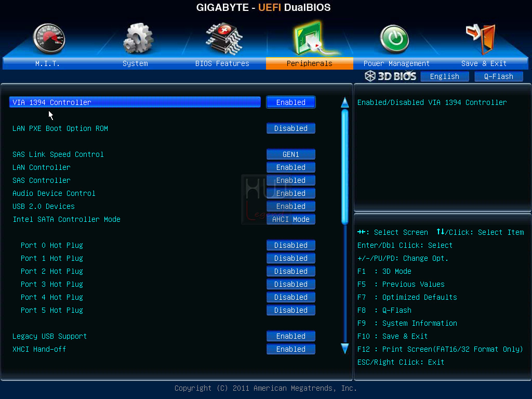Change Port 0 Hot Plug Disabled value
The width and height of the screenshot is (532, 399).
click(x=291, y=245)
